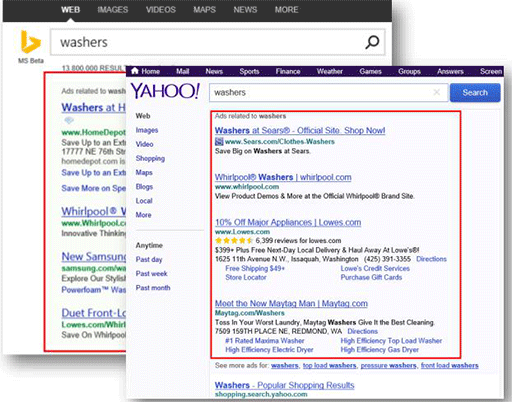
Task: Open the Meet the New Maytag Man link
Action: tap(291, 303)
